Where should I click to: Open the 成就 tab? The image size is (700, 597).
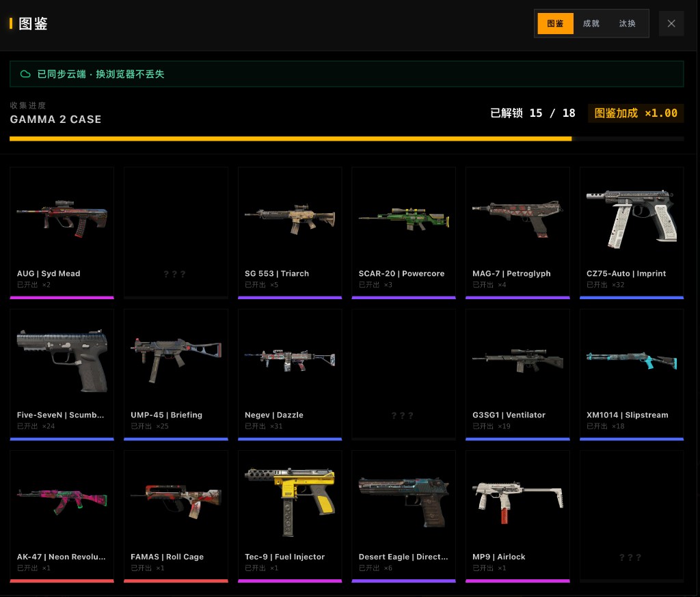(x=591, y=24)
